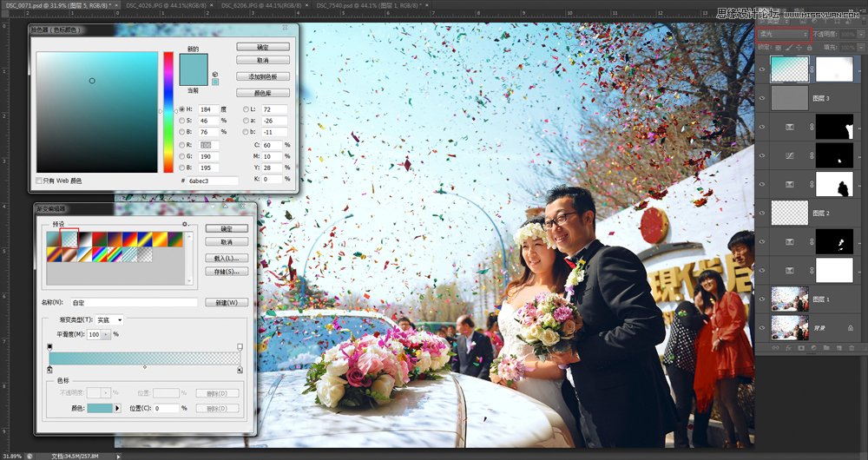Open the 渐变类型 dropdown showing 实底
Viewport: 868px width, 460px height.
(109, 320)
